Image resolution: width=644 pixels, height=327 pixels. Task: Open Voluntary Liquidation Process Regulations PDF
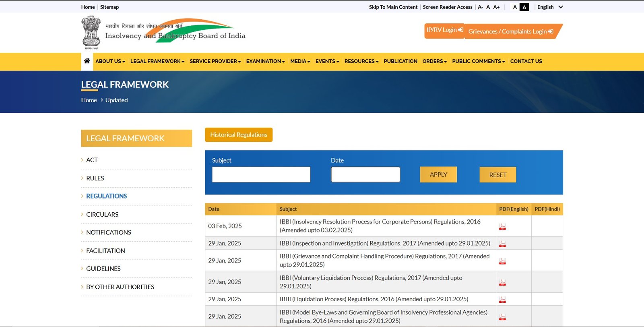tap(502, 283)
